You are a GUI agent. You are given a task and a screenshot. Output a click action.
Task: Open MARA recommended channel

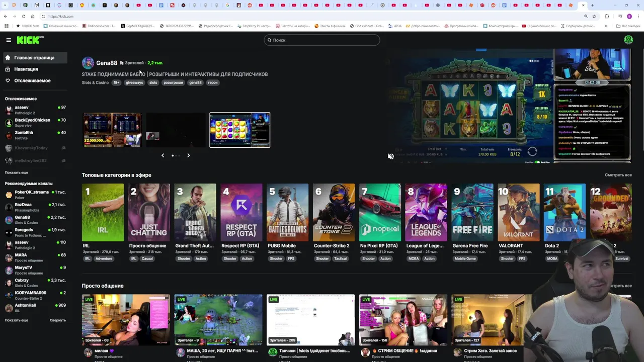pos(35,257)
